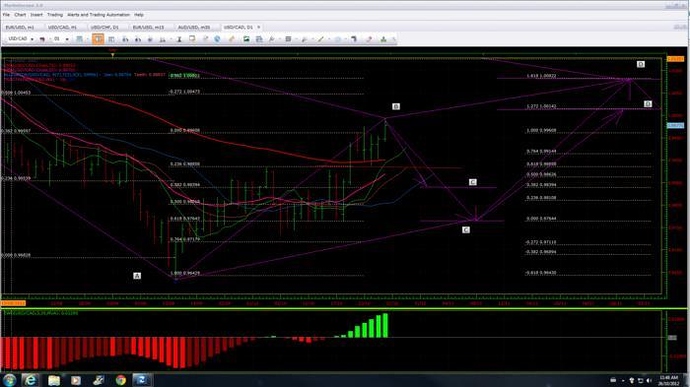Open Windows Explorer folder from taskbar
Viewport: 690px width, 387px height.
(54, 380)
